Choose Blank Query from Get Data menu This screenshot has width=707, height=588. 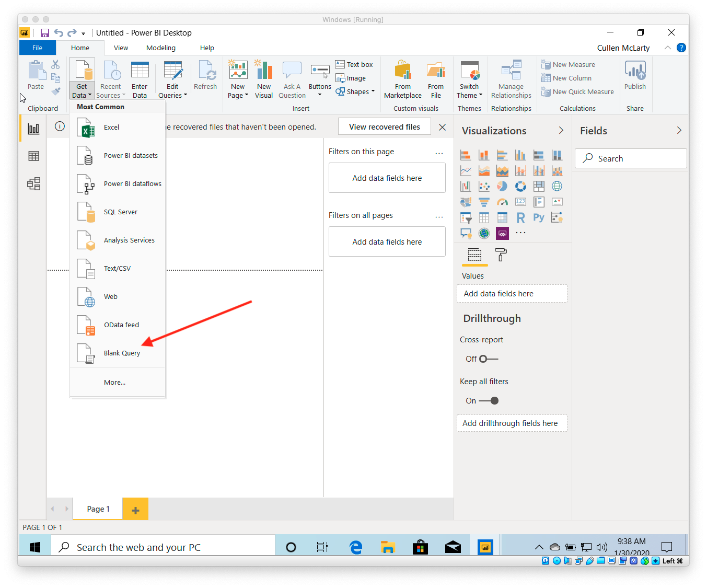[x=118, y=353]
